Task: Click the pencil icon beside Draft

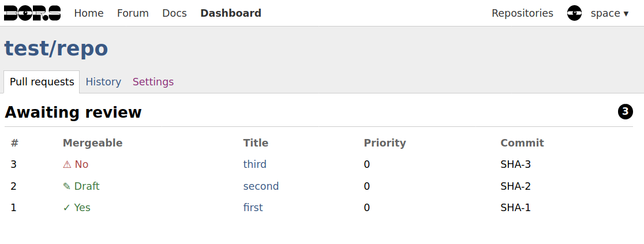Action: [67, 186]
